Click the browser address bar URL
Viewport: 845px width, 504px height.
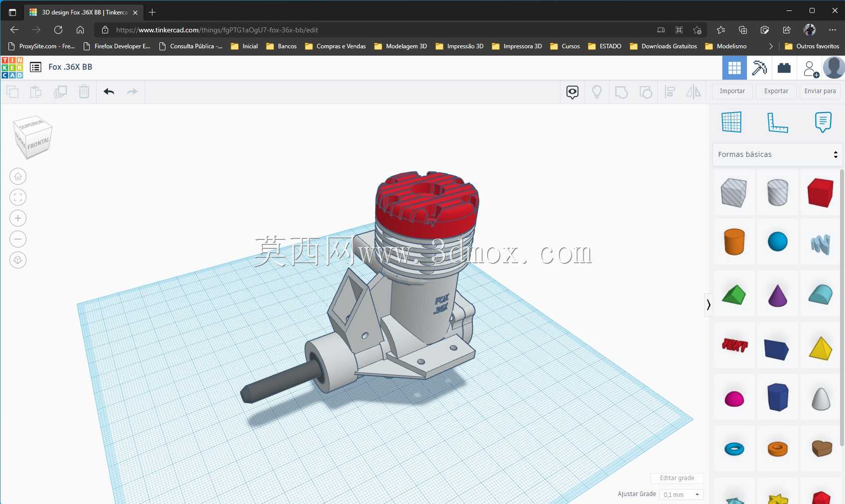(217, 30)
